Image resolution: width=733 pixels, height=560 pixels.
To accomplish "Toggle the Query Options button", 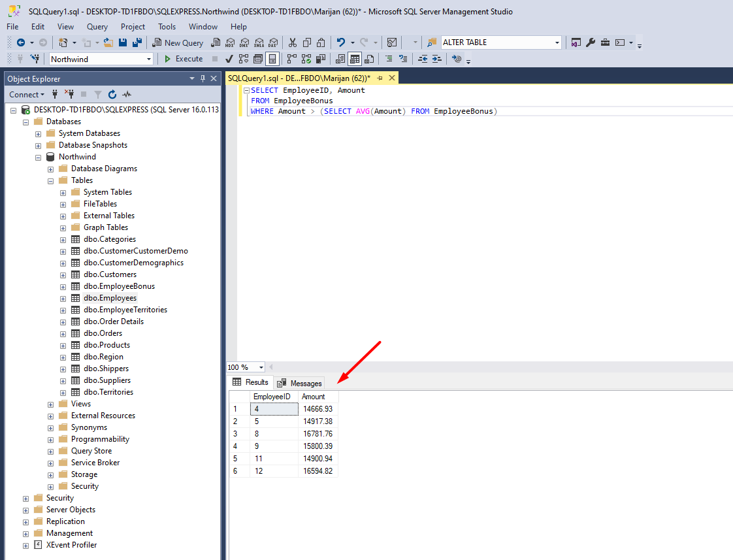I will coord(258,59).
